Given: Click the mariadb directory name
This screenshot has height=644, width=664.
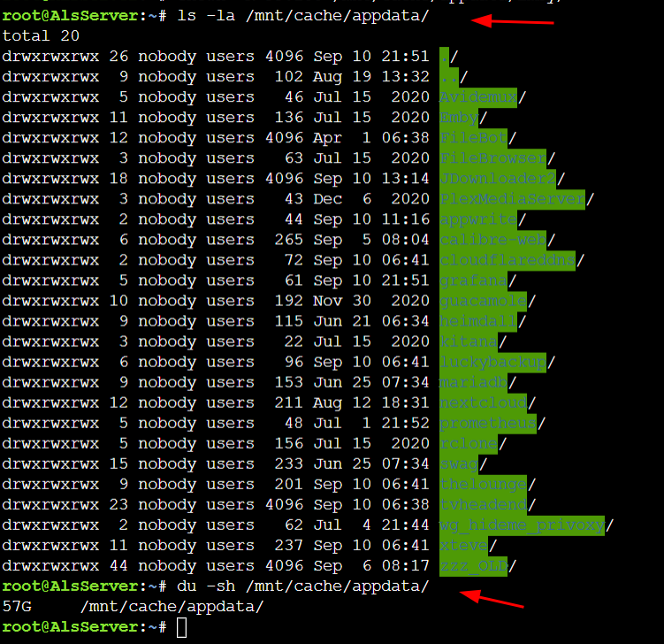Looking at the screenshot, I should click(473, 382).
